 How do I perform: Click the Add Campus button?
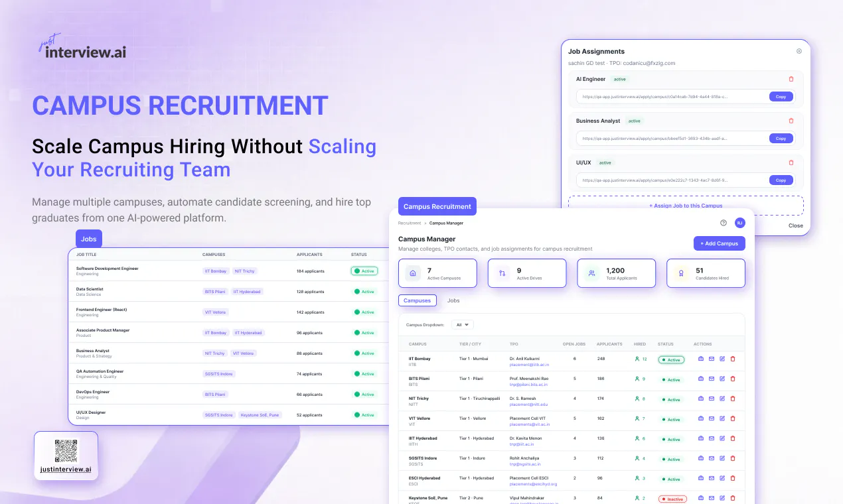click(720, 243)
